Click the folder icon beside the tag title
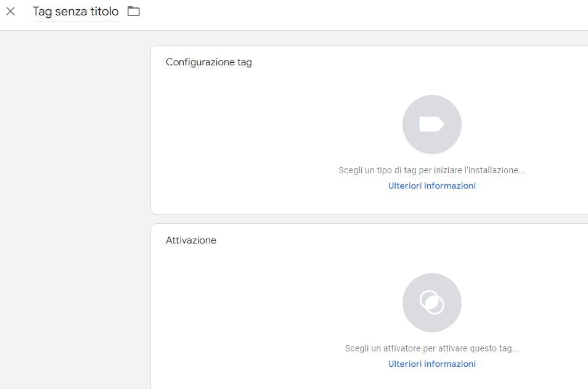 coord(134,11)
